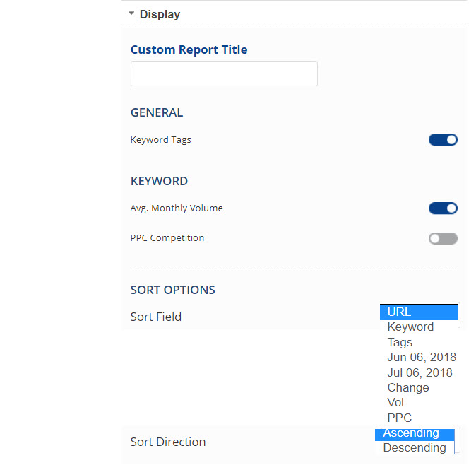Click the Custom Report Title label
The image size is (476, 470).
pos(189,49)
